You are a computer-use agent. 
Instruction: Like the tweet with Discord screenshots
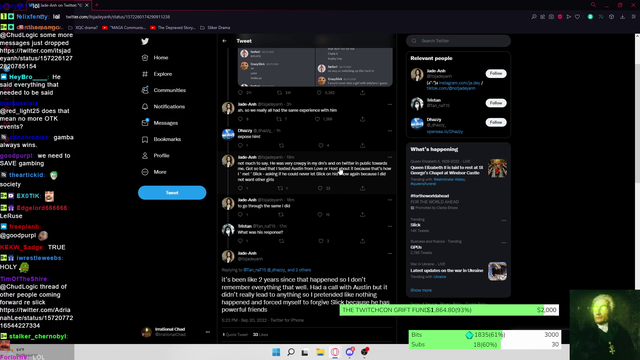pyautogui.click(x=319, y=93)
